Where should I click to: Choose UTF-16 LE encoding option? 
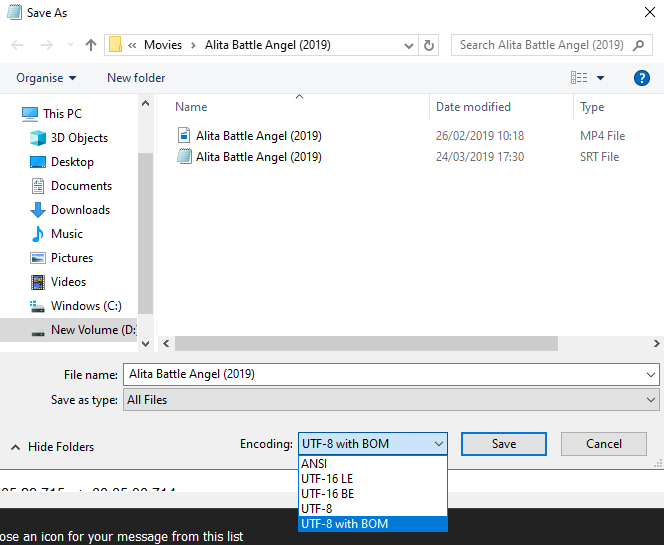(327, 479)
